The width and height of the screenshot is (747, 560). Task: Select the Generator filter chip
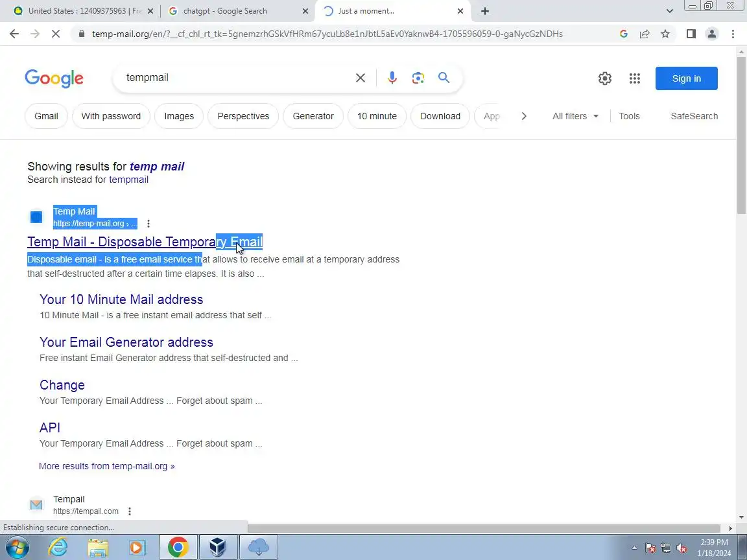click(x=313, y=116)
